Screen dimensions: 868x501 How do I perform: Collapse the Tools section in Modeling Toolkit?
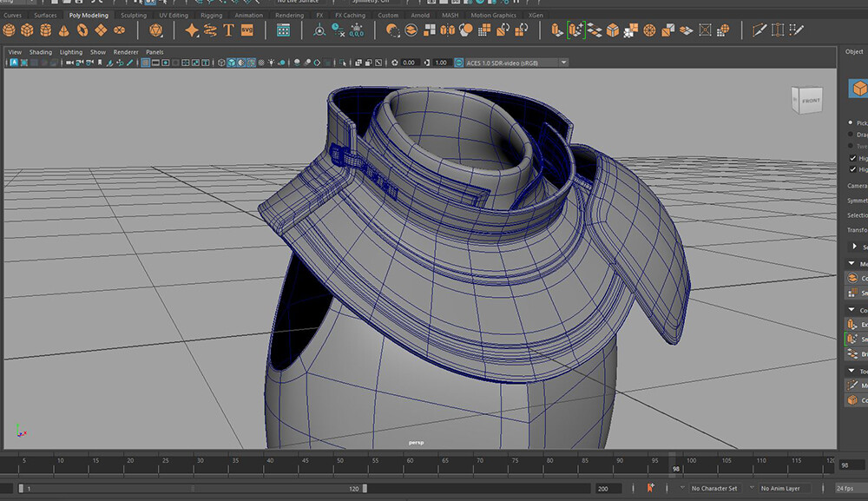[x=852, y=371]
